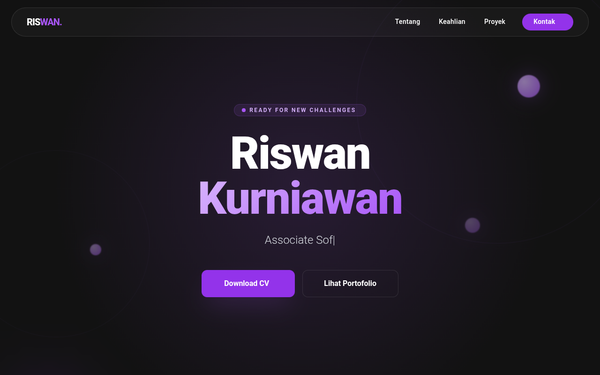
Task: Click the Lihat Portofolio button
Action: [x=350, y=284]
